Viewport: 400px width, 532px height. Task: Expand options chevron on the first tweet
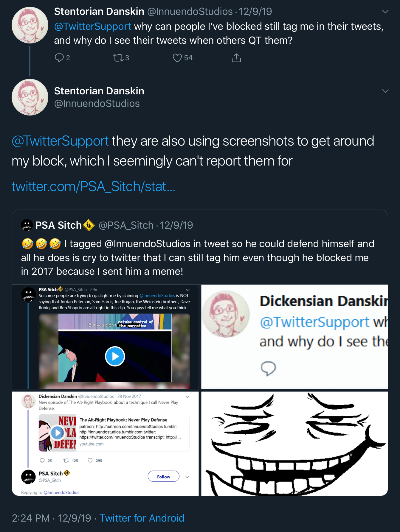(x=385, y=12)
